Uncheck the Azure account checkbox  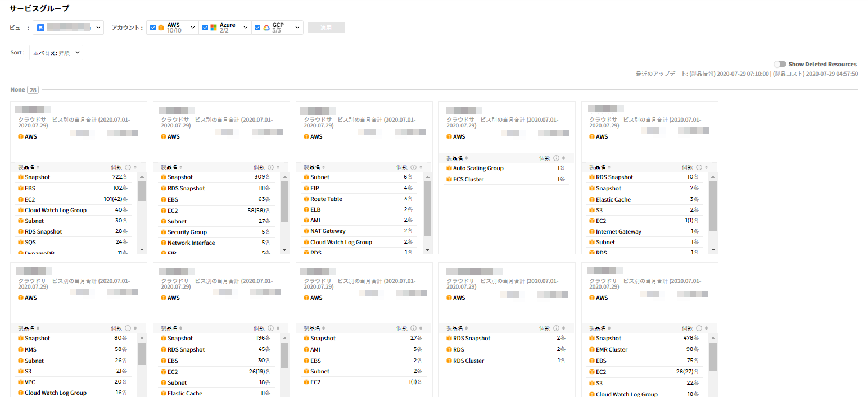coord(205,28)
